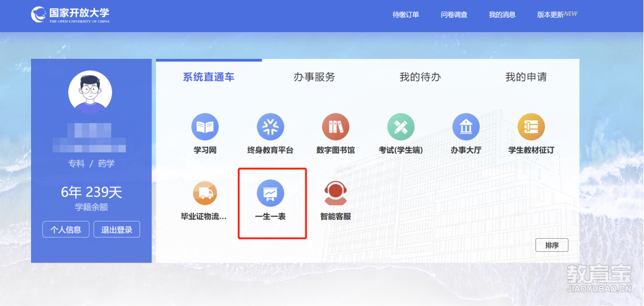Open the 办事大厅 building icon

[466, 127]
